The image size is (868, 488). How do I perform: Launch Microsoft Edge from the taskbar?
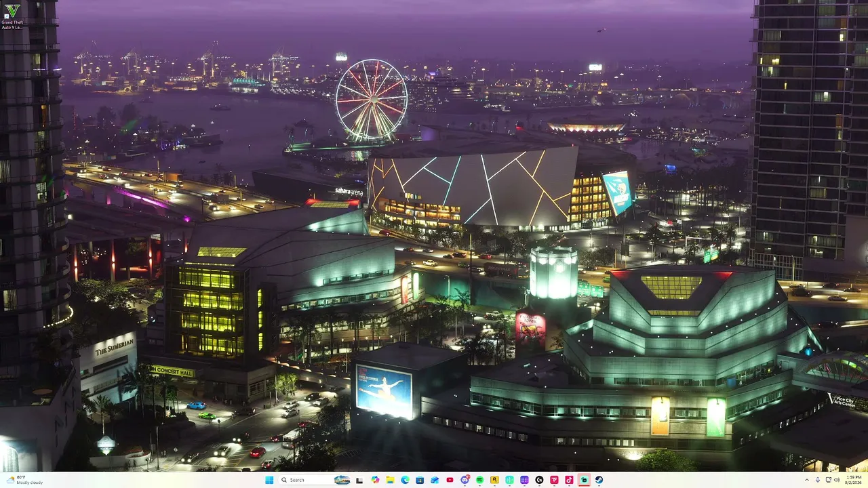point(405,480)
